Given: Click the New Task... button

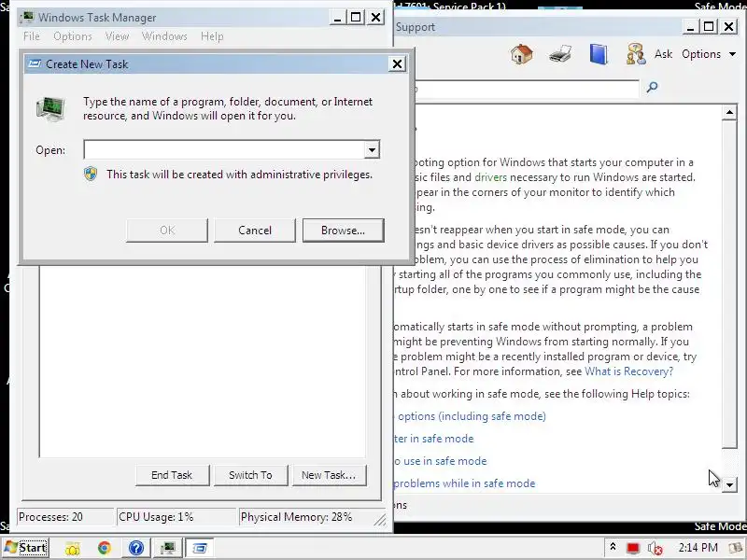Looking at the screenshot, I should pyautogui.click(x=330, y=475).
